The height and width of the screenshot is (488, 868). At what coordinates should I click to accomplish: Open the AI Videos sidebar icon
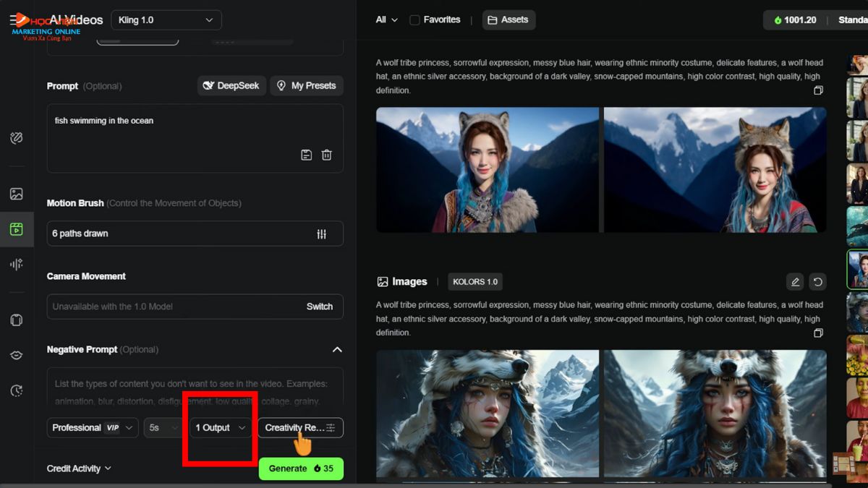click(x=17, y=229)
